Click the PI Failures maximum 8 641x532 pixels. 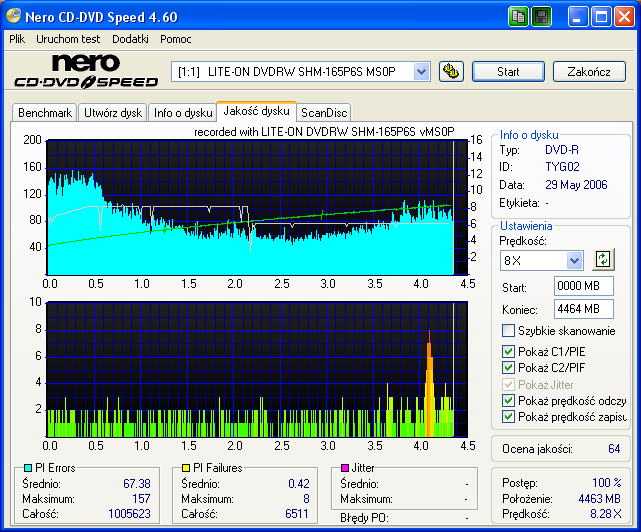click(x=306, y=499)
